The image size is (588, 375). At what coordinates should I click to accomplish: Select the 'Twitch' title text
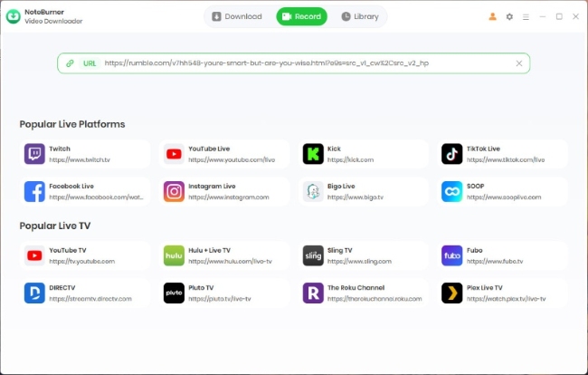tap(60, 149)
